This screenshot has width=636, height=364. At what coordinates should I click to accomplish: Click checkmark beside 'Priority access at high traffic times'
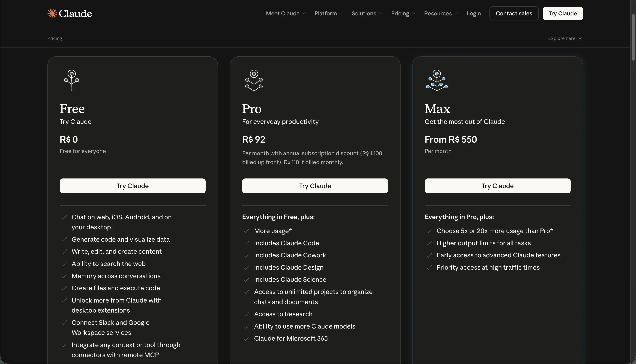(429, 267)
